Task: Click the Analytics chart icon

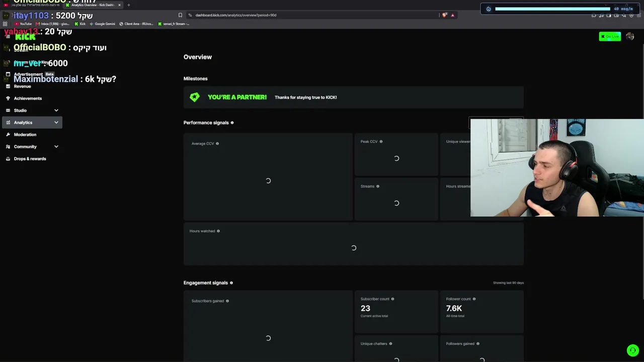Action: point(8,123)
